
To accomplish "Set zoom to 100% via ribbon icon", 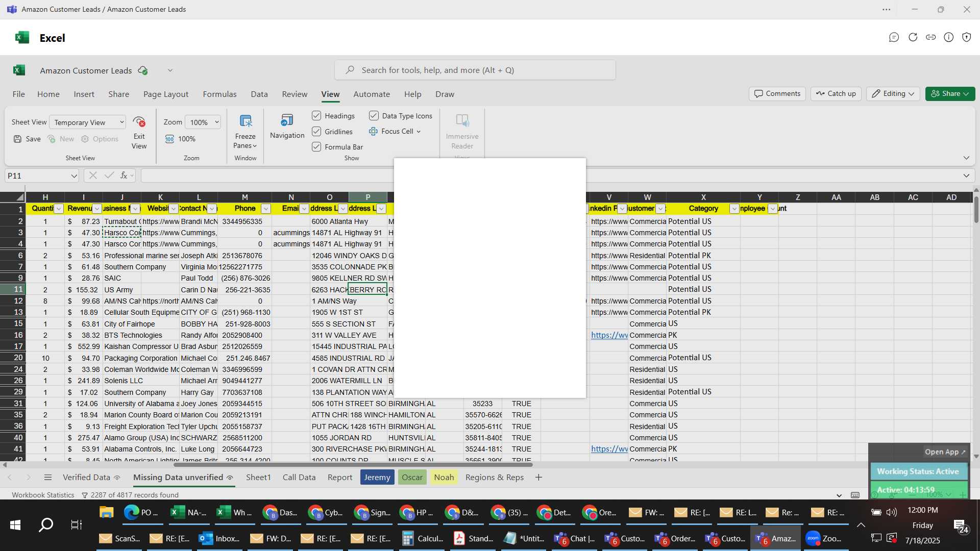I will coord(169,139).
